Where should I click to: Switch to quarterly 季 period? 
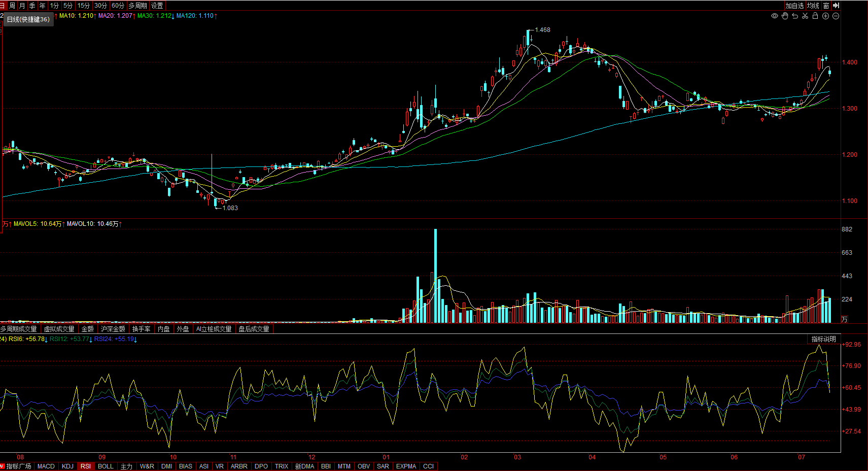(x=32, y=6)
